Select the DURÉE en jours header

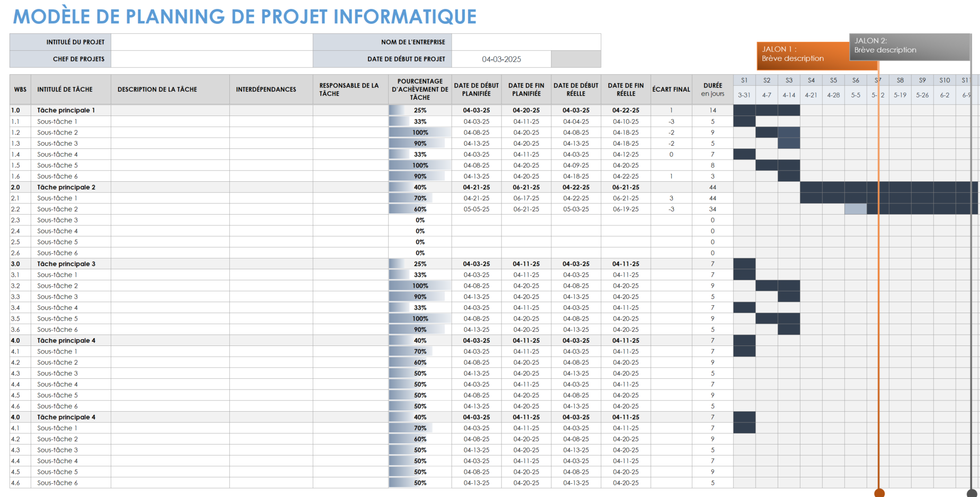click(x=713, y=90)
